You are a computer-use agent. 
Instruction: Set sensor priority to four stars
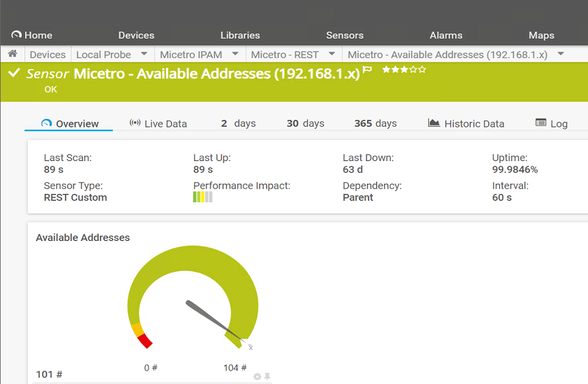point(413,70)
